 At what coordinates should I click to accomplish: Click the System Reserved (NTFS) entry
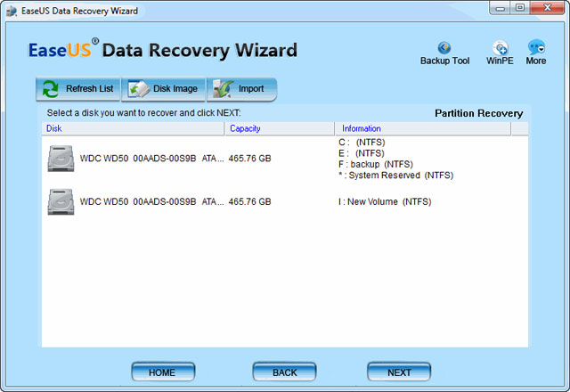pos(395,176)
